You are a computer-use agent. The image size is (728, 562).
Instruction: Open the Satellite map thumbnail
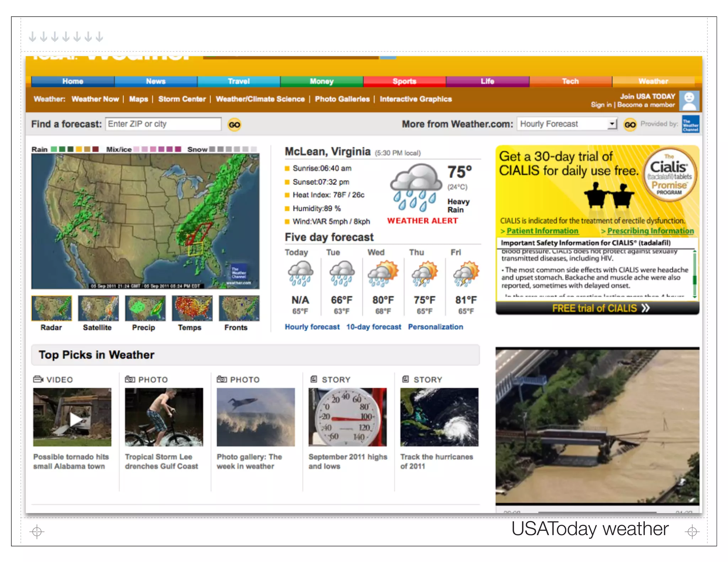[x=98, y=308]
